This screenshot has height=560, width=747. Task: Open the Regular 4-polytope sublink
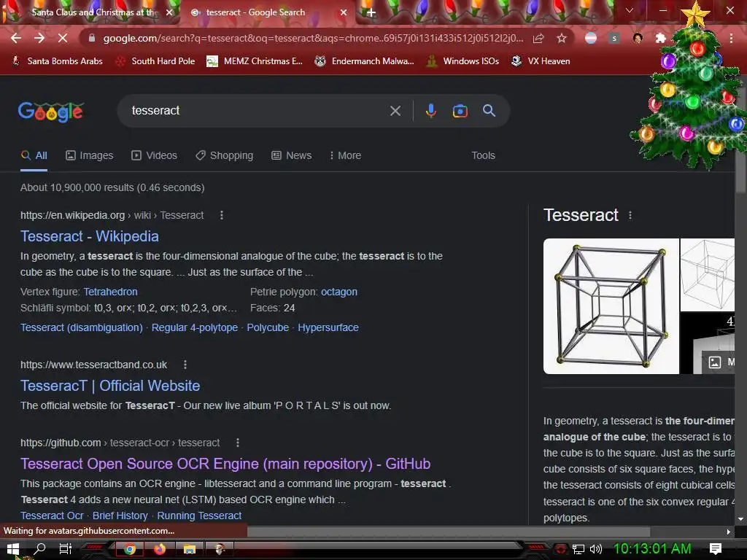click(x=194, y=327)
